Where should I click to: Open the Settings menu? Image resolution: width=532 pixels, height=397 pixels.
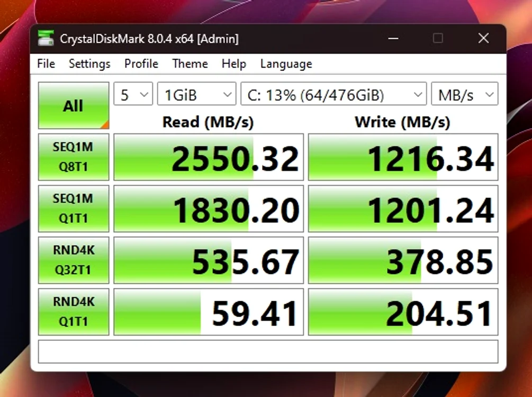point(89,64)
